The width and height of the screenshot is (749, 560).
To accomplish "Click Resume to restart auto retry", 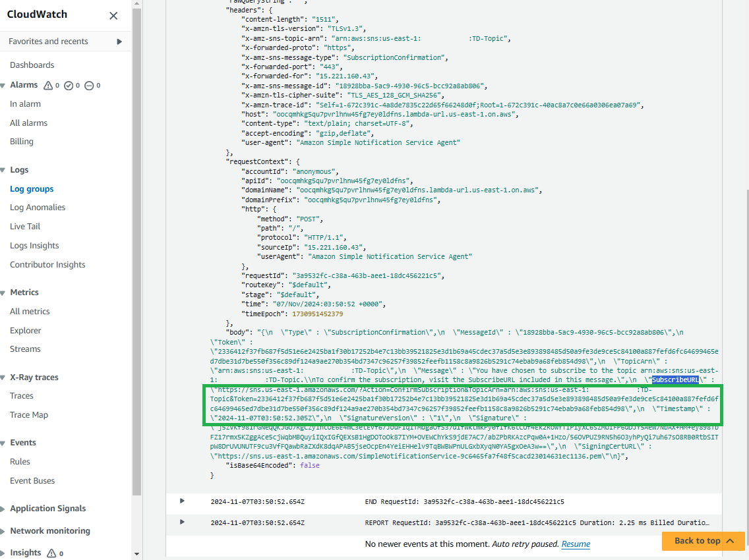I will [x=575, y=544].
